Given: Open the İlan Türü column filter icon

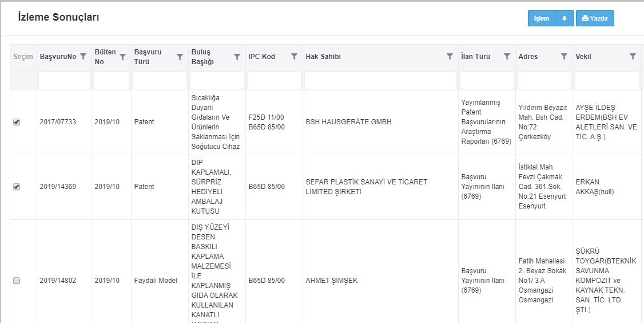Looking at the screenshot, I should pos(507,57).
